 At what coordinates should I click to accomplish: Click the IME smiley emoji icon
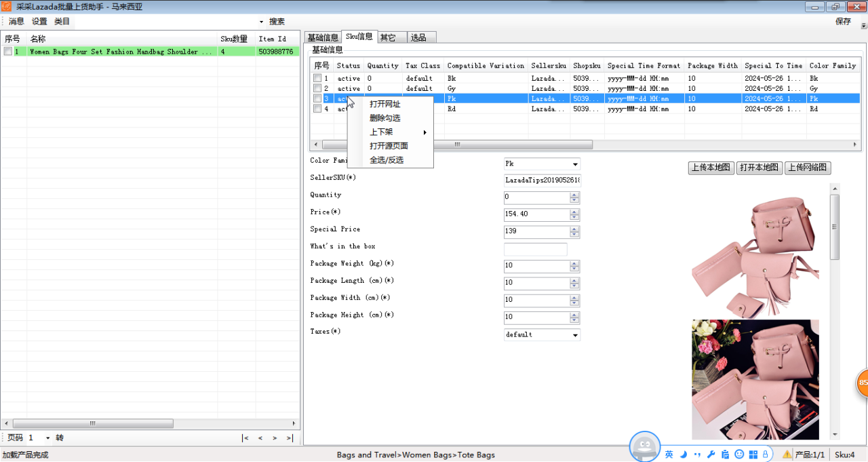(739, 454)
